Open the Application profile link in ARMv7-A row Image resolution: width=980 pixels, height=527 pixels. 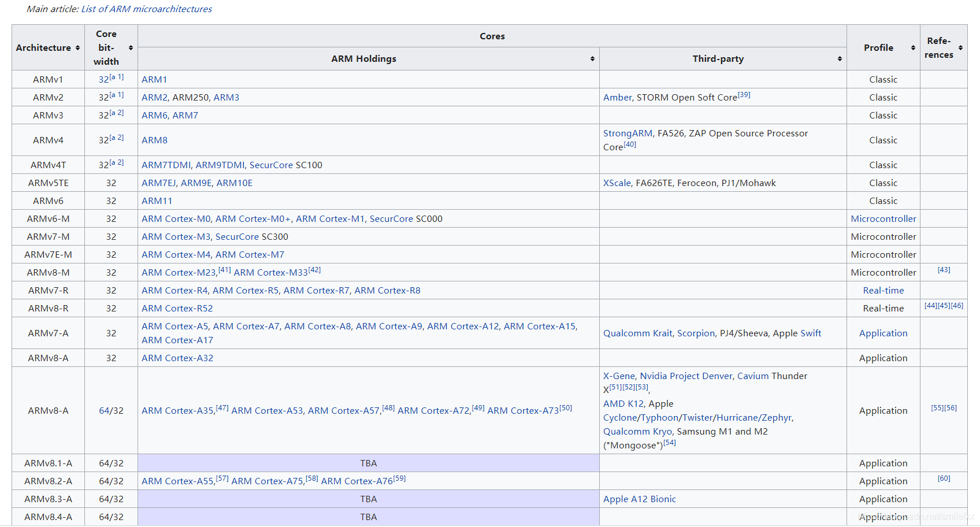(x=884, y=333)
